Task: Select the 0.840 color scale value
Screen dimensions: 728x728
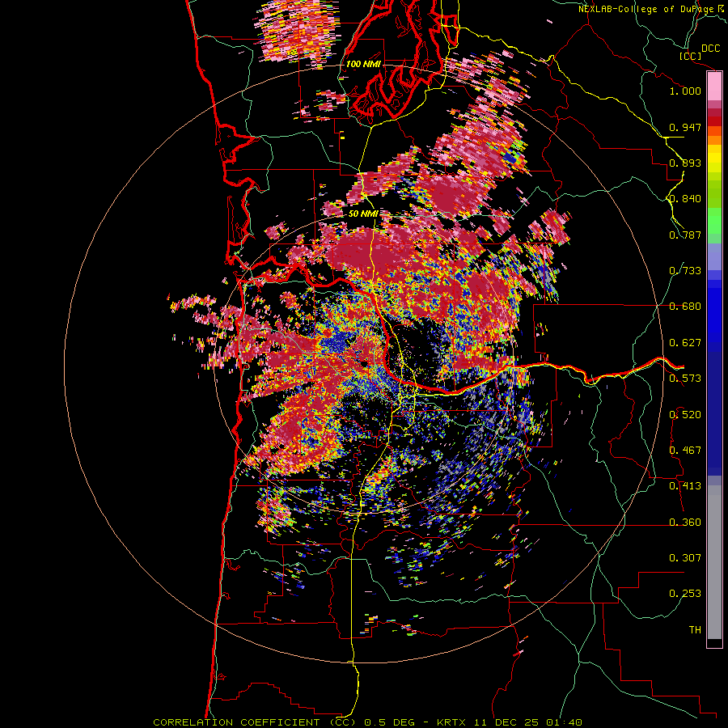Action: (685, 199)
